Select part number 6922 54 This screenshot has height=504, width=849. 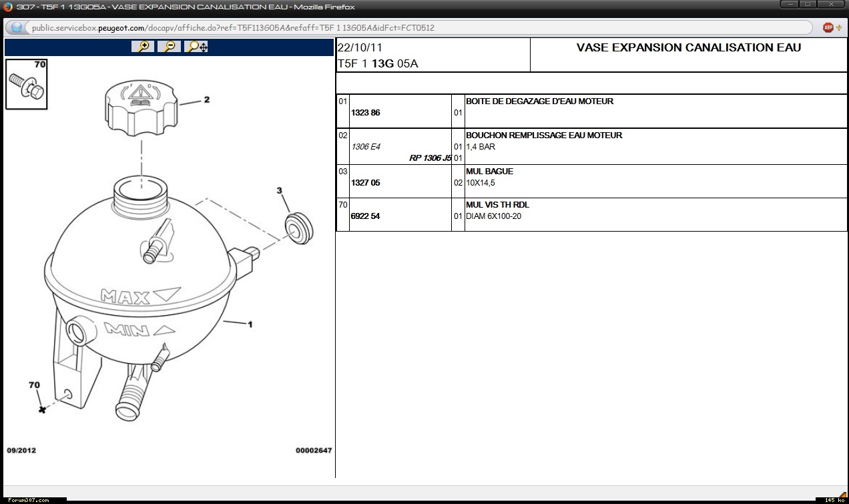click(x=365, y=216)
